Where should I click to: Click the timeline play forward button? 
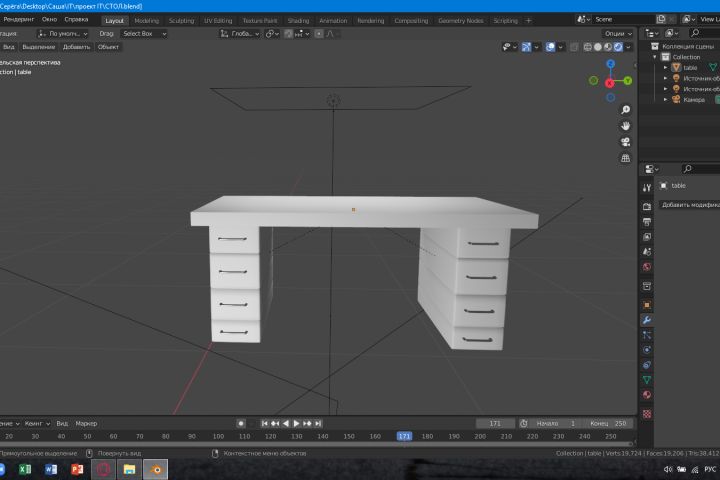pos(296,424)
